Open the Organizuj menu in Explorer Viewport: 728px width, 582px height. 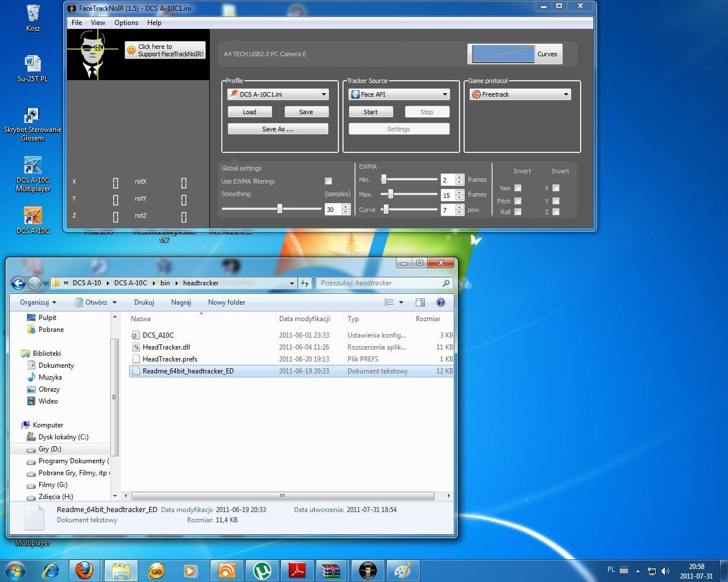tap(38, 302)
